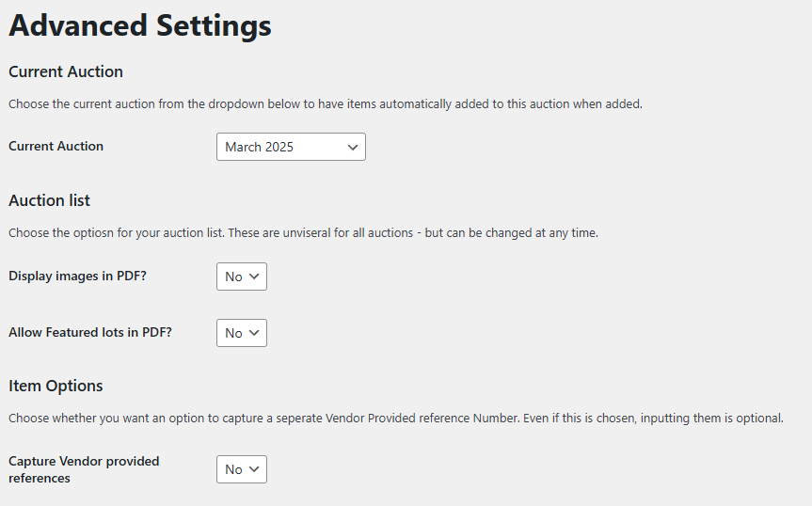The image size is (812, 506).
Task: Click the 'Auction list' section heading
Action: 49,200
